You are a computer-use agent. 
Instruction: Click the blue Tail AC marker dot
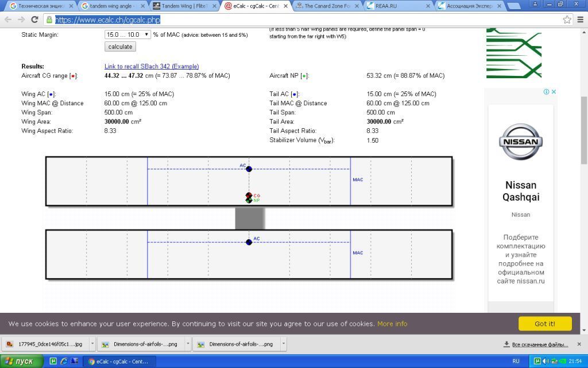click(249, 242)
